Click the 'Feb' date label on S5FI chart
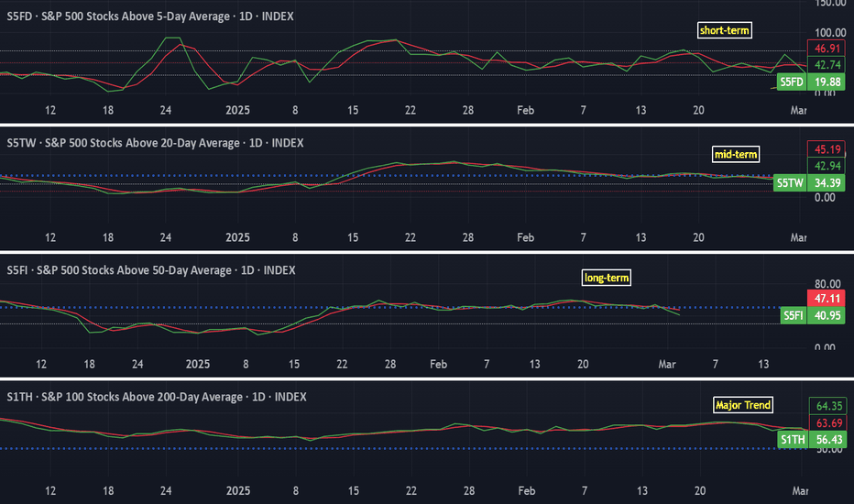Viewport: 854px width, 504px height. coord(438,365)
